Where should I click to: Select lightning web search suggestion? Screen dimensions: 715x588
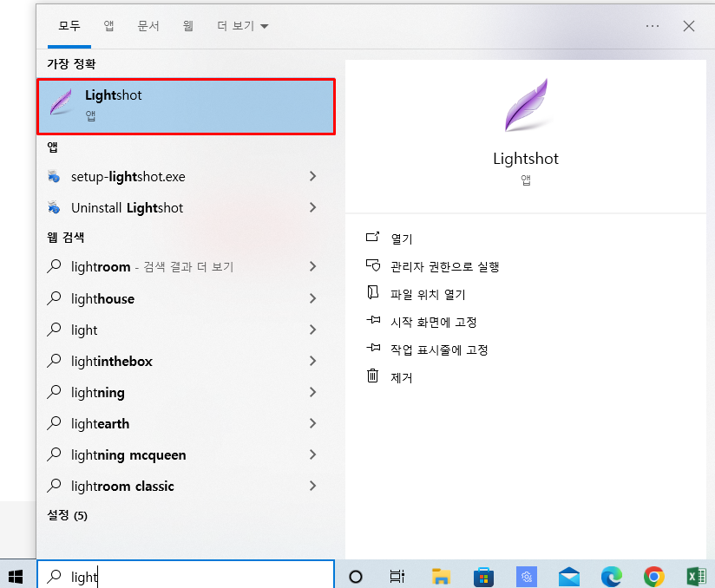pos(186,392)
